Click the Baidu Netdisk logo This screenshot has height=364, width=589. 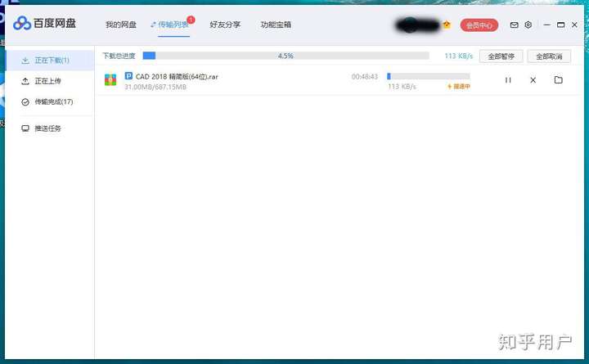(x=44, y=23)
